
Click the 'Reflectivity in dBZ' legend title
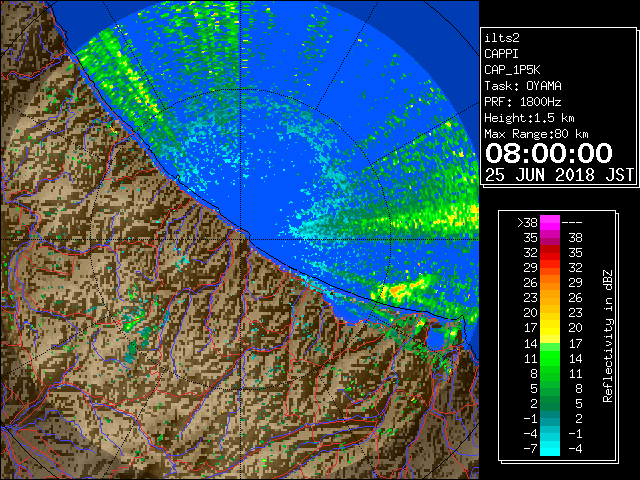pos(608,336)
